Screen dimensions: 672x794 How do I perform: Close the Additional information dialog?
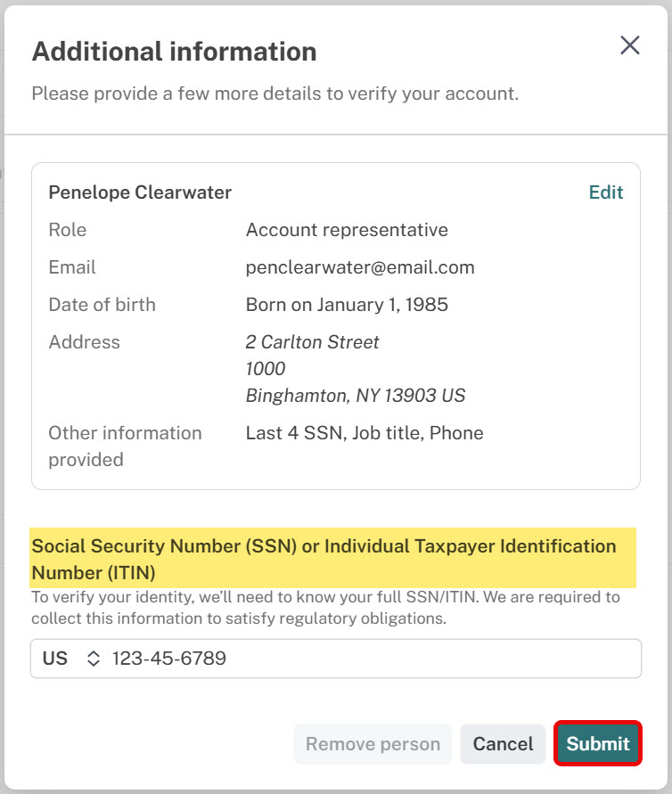[x=630, y=45]
